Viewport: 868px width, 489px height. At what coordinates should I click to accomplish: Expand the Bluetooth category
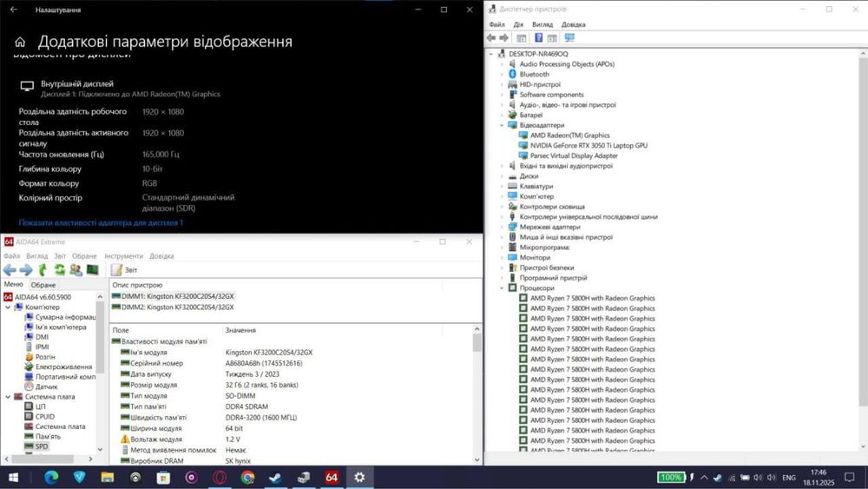point(502,74)
